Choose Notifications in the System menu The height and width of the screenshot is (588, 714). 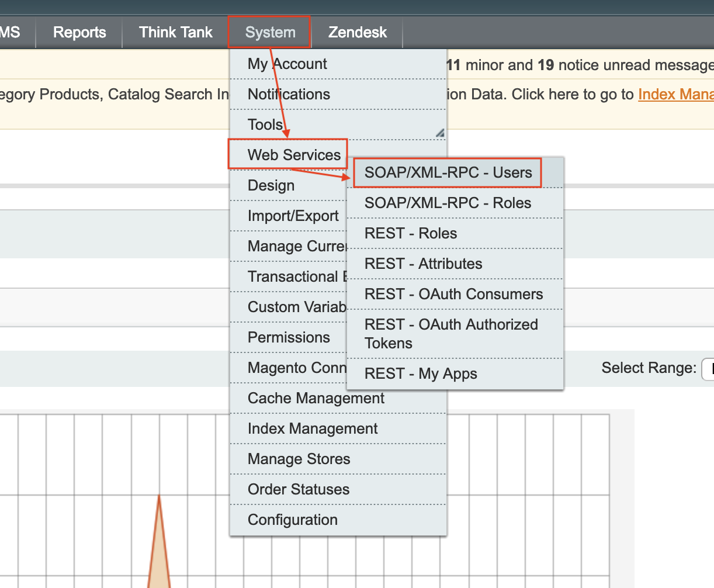coord(338,94)
